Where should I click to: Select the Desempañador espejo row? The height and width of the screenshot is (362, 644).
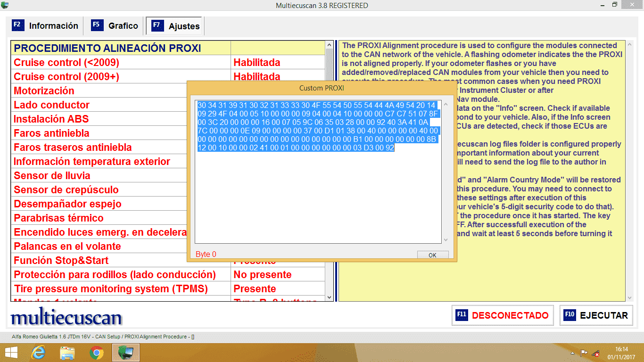[x=99, y=204]
